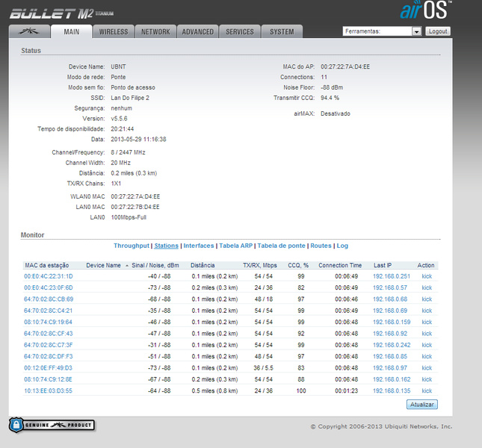Open Last IP 192.168.0.85

(x=390, y=356)
